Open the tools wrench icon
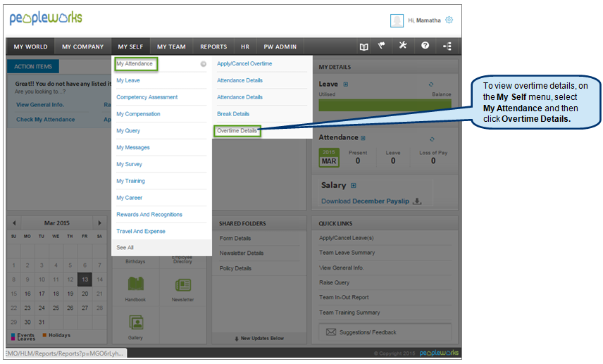The height and width of the screenshot is (364, 603). click(403, 45)
